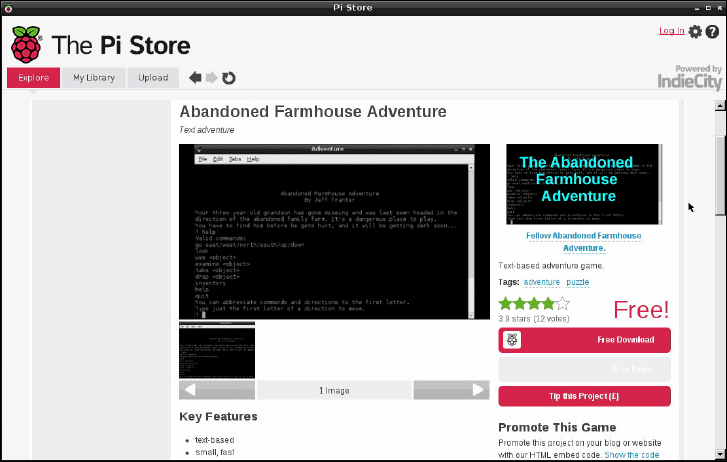Click the window menu icon in the title bar
This screenshot has width=727, height=462.
(x=8, y=7)
